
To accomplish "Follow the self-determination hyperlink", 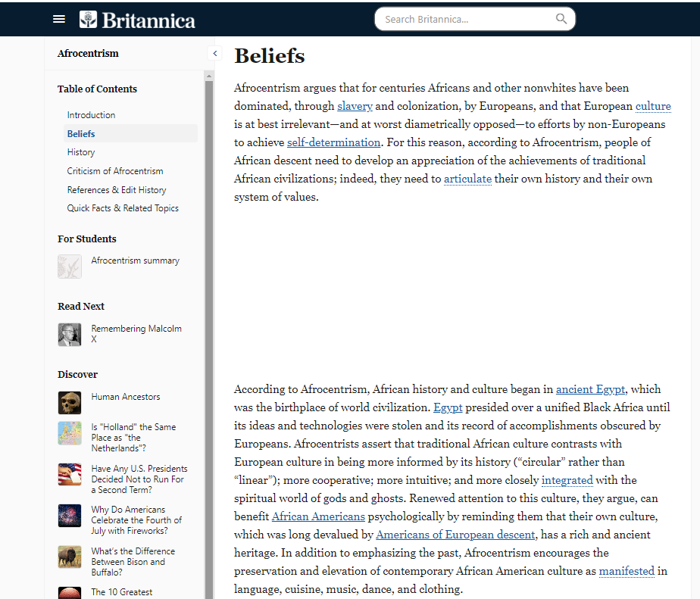I will 333,142.
